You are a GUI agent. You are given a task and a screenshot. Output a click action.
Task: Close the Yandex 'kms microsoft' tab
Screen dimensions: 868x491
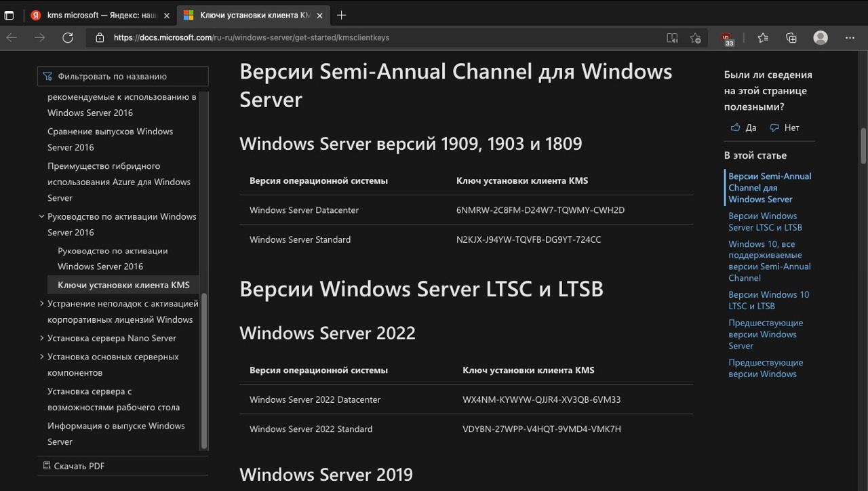pyautogui.click(x=167, y=15)
